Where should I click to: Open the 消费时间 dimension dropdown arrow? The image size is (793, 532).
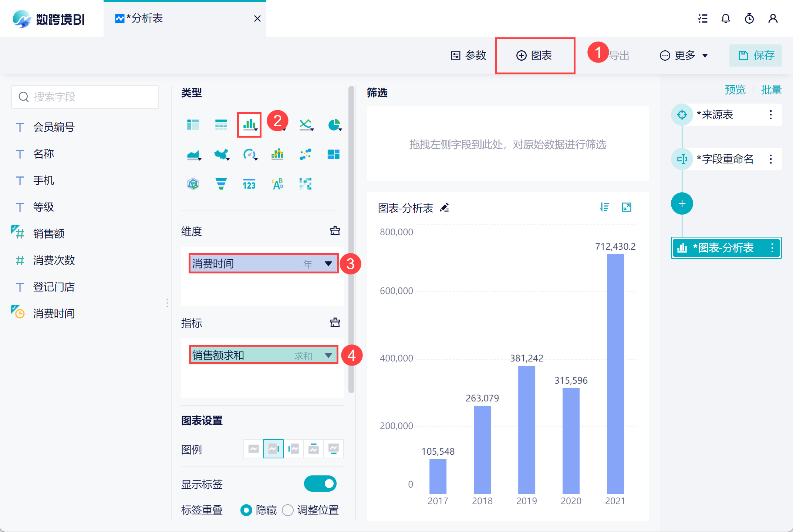328,263
